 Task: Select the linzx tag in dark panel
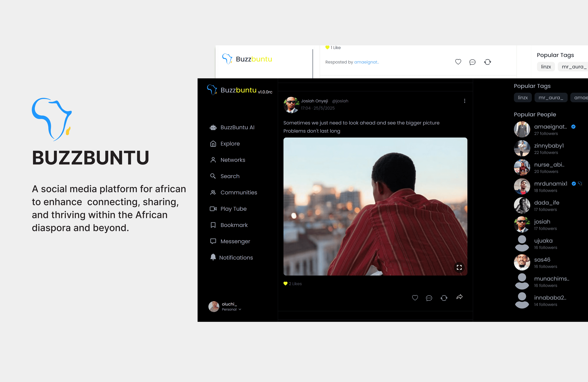tap(523, 98)
